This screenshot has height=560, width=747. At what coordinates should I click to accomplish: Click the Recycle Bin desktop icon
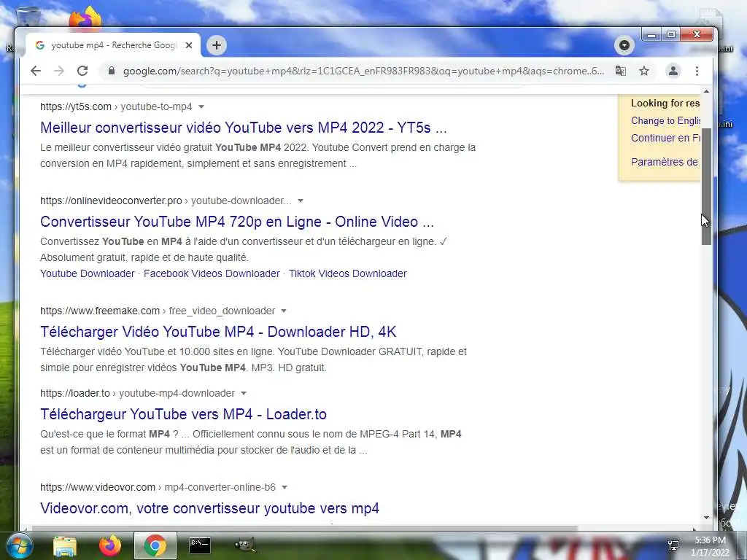(x=27, y=17)
